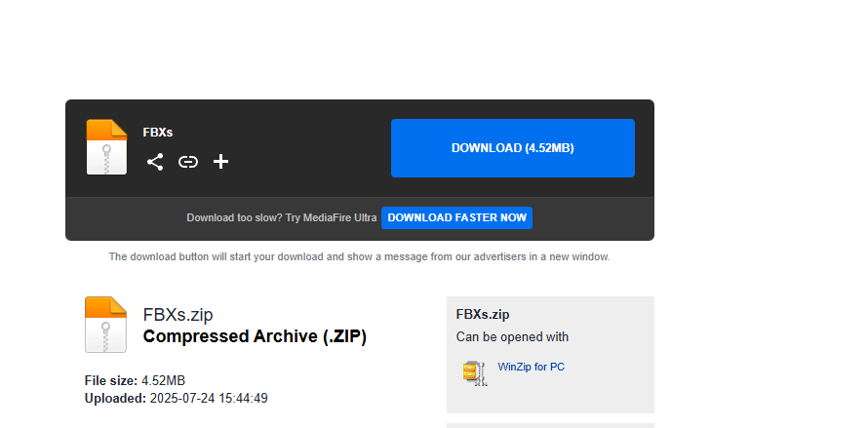Click the zip icon beside FBXs.zip Compressed Archive

(105, 325)
